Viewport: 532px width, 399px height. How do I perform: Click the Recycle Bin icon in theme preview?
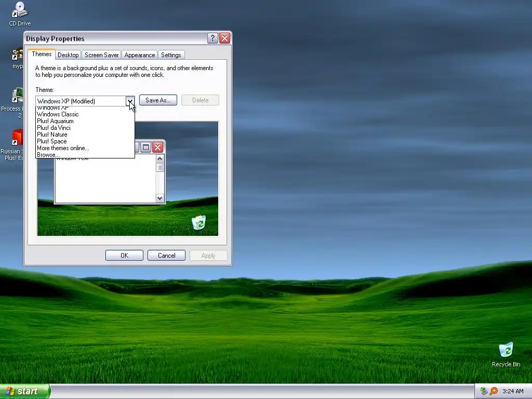pyautogui.click(x=199, y=222)
